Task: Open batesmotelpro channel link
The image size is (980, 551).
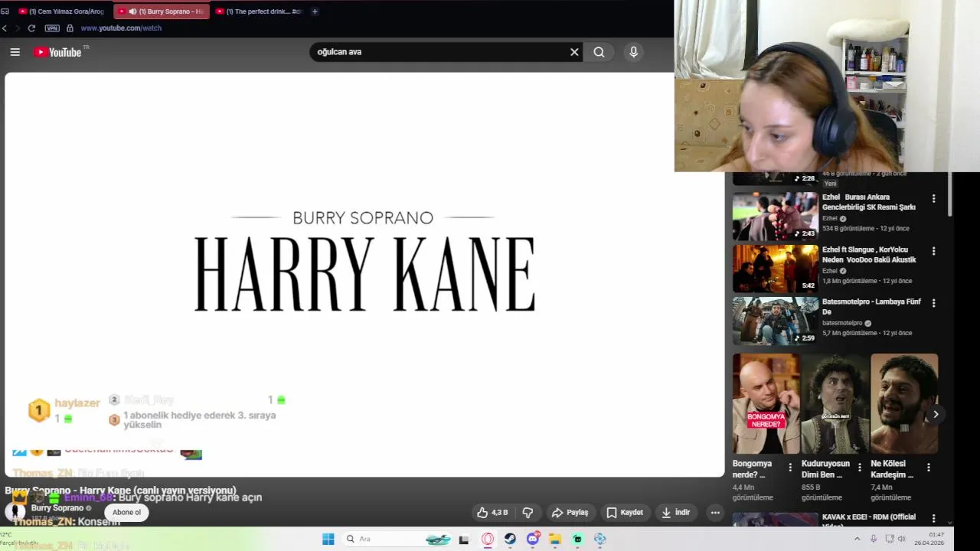Action: point(842,323)
